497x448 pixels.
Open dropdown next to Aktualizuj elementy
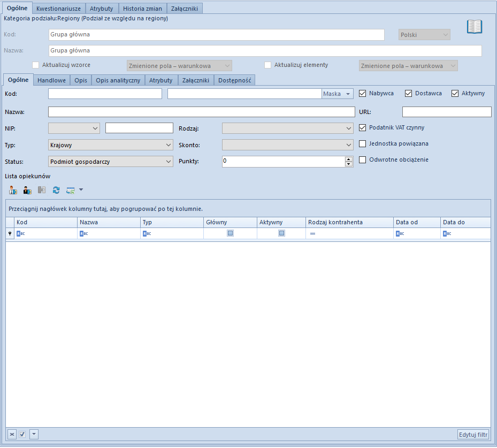[x=408, y=66]
